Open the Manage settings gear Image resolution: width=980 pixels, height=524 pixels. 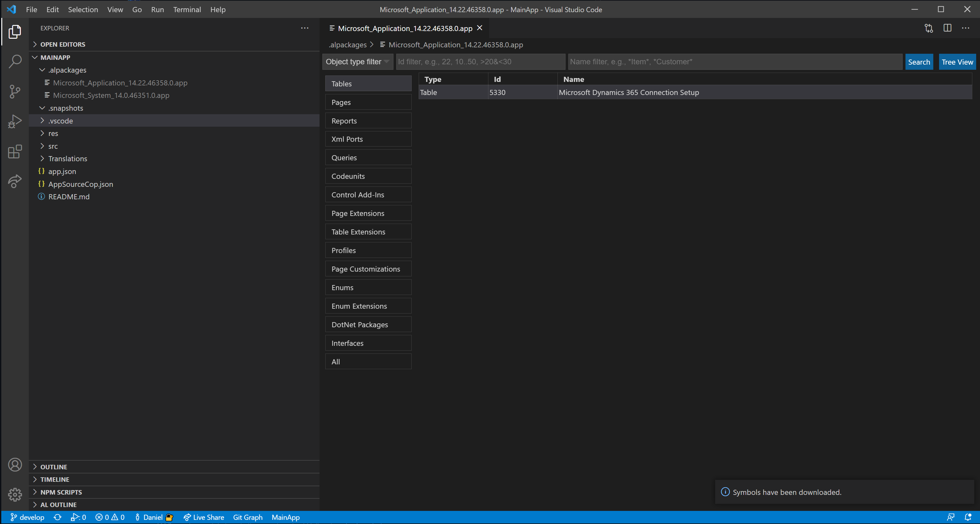(15, 494)
